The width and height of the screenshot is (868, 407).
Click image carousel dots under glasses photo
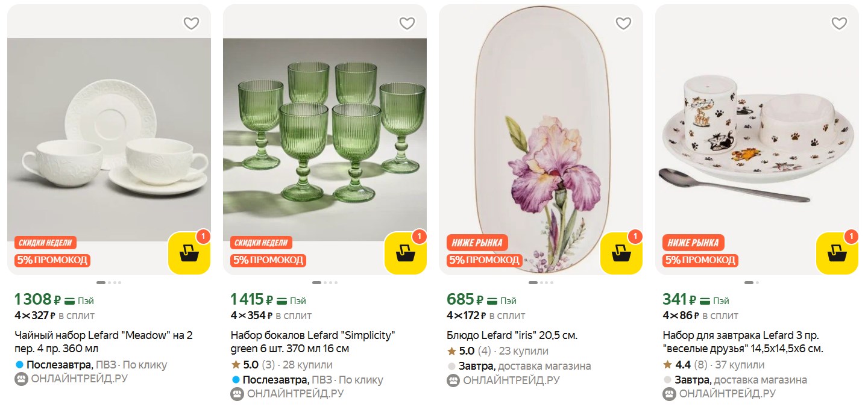(x=325, y=282)
